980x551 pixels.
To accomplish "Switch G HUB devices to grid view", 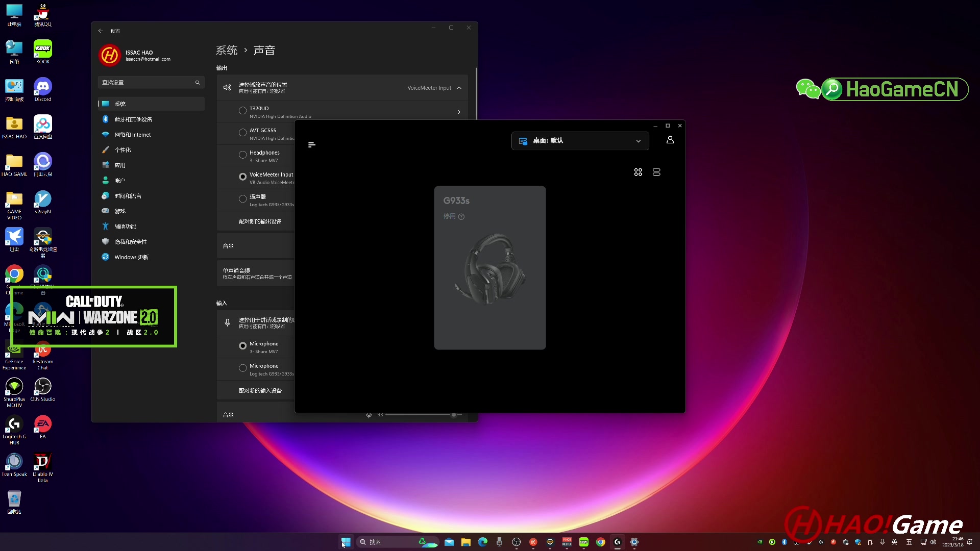I will coord(638,172).
